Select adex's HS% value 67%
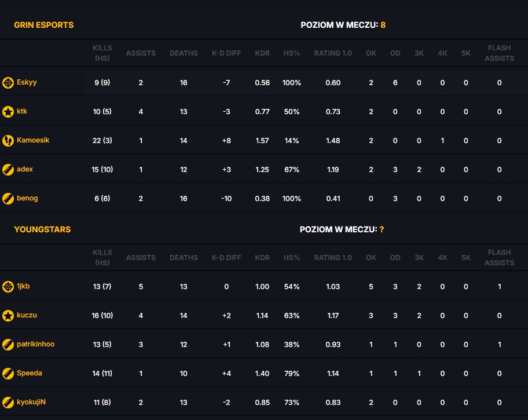The image size is (528, 420). click(x=292, y=170)
